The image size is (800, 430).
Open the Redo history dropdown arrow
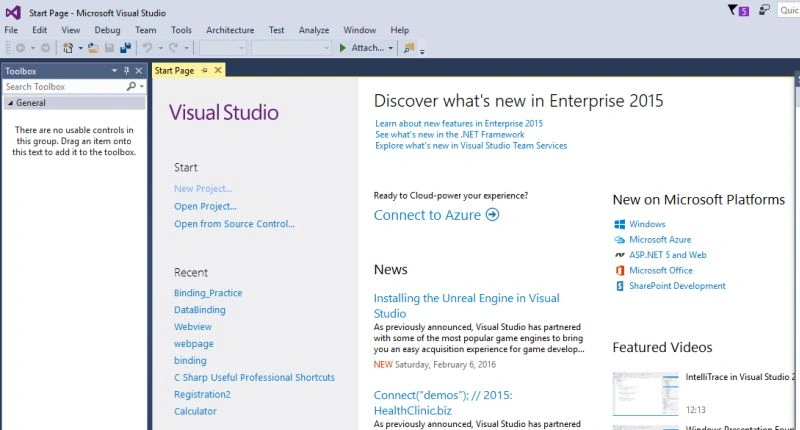tap(186, 48)
